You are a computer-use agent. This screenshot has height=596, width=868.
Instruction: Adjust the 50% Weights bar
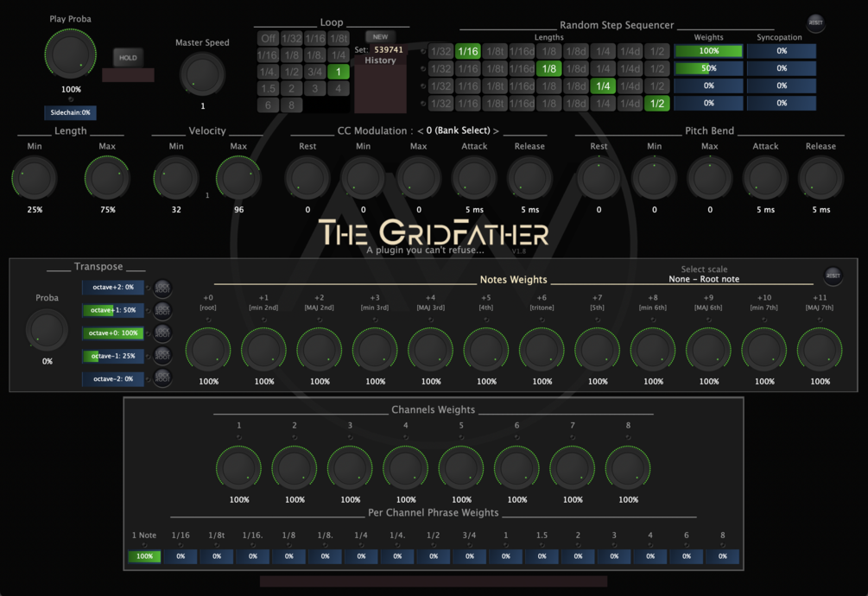tap(708, 68)
